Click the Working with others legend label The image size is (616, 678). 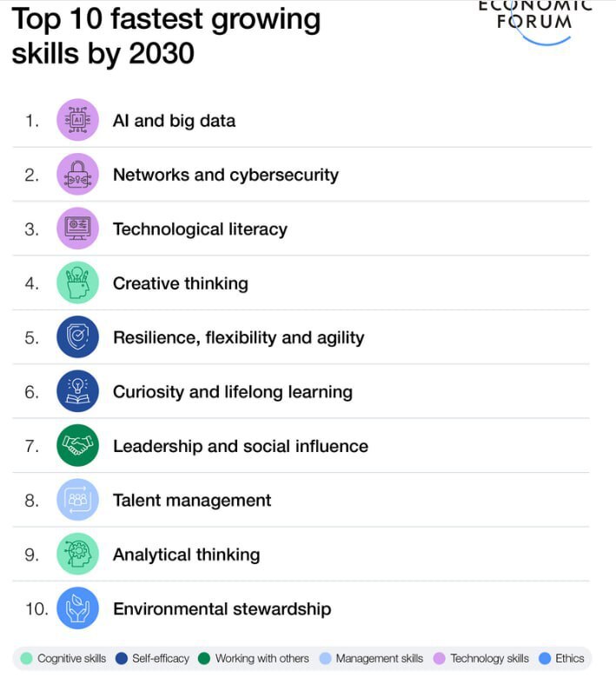pos(262,659)
